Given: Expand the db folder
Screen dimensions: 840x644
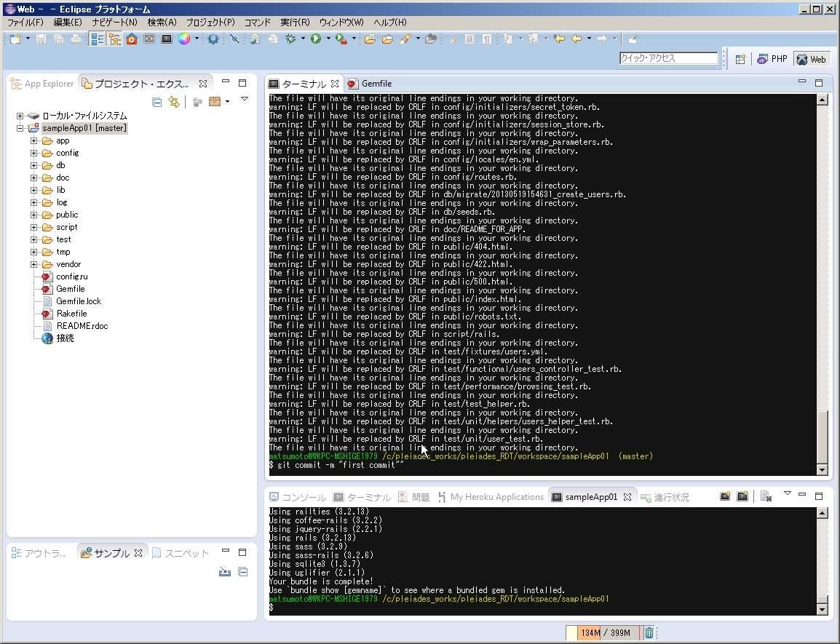Looking at the screenshot, I should (33, 166).
